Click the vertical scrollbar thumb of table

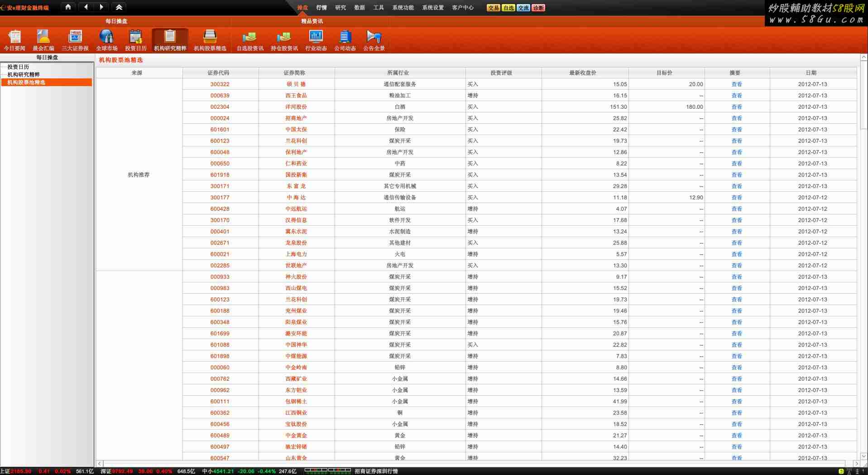[x=863, y=95]
